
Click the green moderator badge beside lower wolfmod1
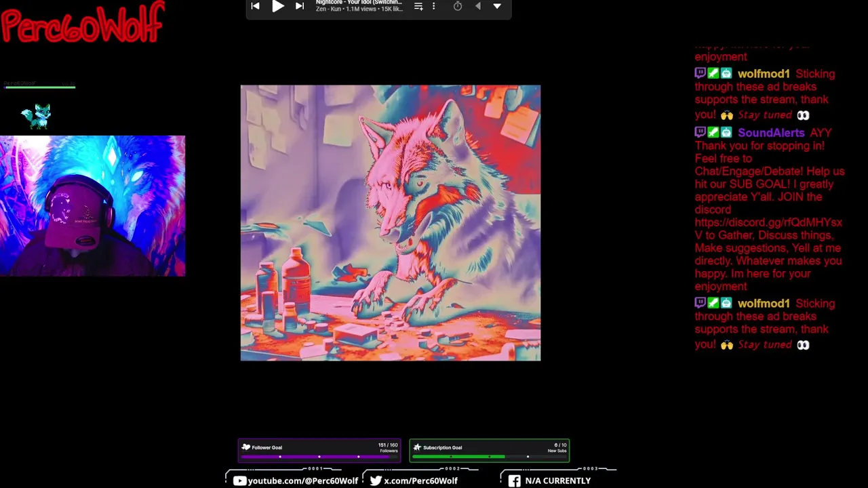click(x=713, y=303)
